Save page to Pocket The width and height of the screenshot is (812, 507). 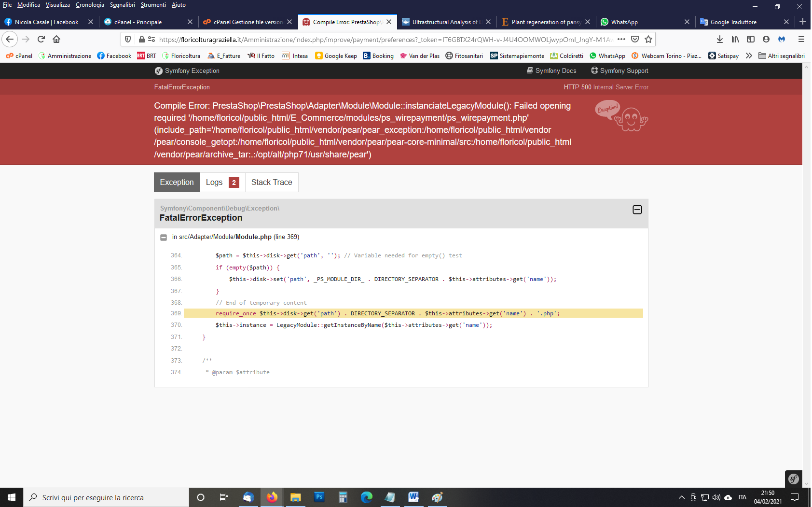(x=635, y=39)
